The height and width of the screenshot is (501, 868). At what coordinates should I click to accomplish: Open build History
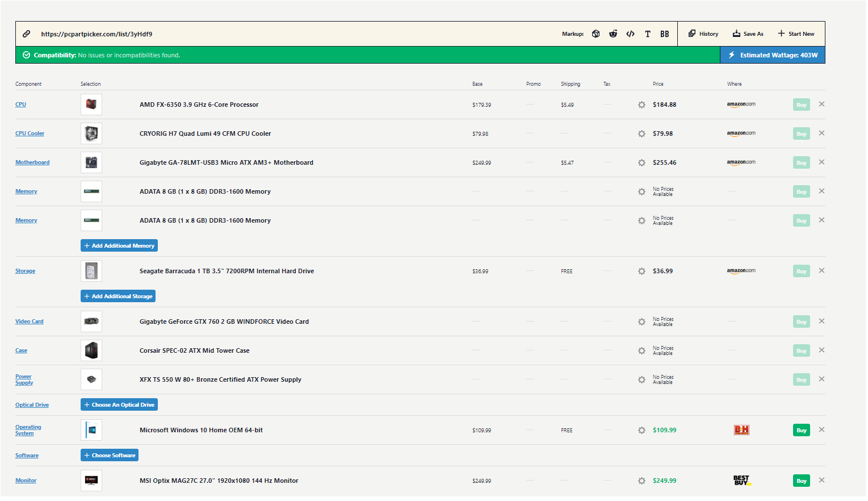coord(703,34)
